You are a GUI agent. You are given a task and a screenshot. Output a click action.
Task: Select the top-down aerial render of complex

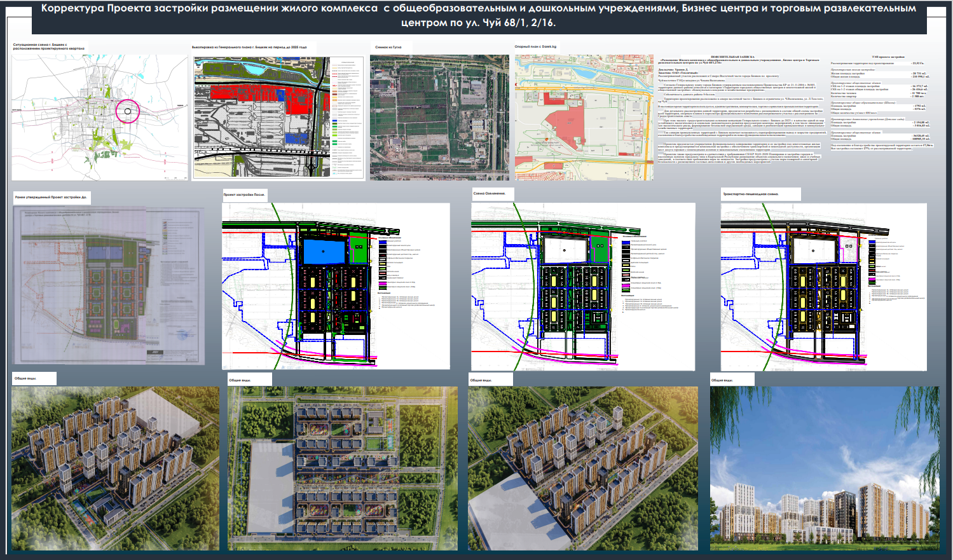pos(342,468)
